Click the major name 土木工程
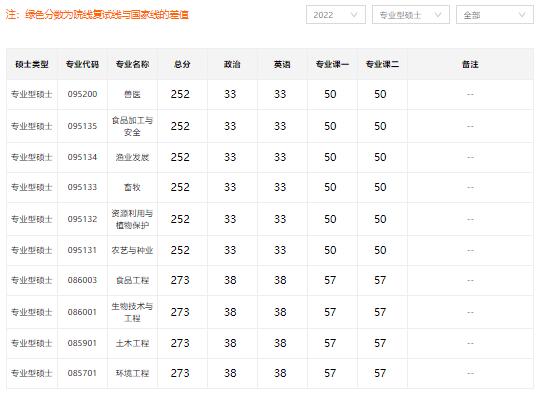This screenshot has width=539, height=393. pyautogui.click(x=132, y=343)
